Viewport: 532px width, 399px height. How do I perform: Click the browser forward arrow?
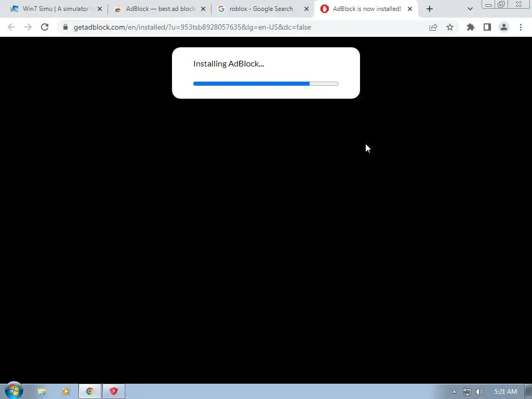pos(28,27)
